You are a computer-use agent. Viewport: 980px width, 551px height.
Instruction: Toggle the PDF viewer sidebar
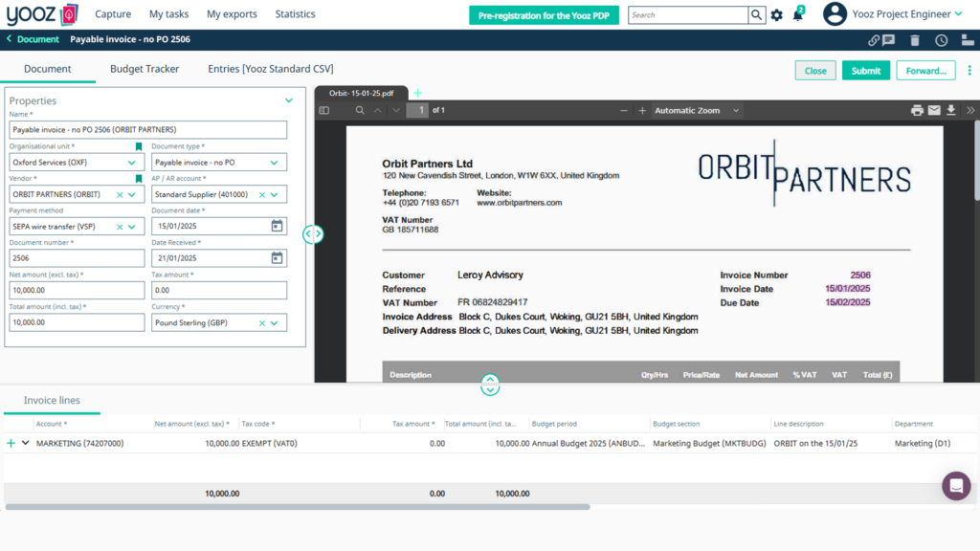point(323,111)
